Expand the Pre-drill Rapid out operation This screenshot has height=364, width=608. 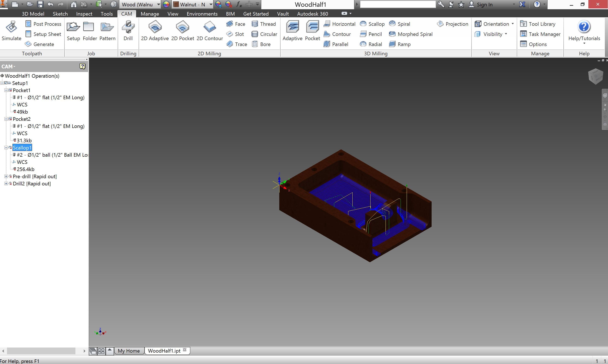[x=3, y=176]
